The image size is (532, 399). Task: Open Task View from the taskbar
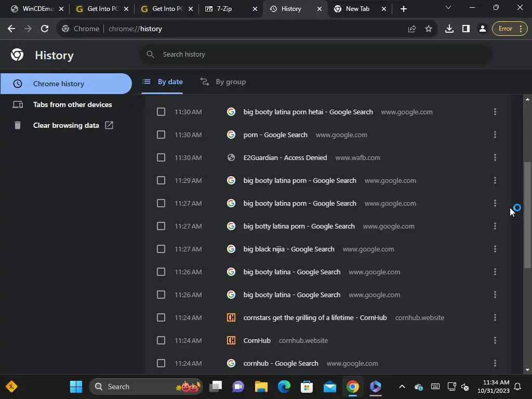pyautogui.click(x=216, y=387)
